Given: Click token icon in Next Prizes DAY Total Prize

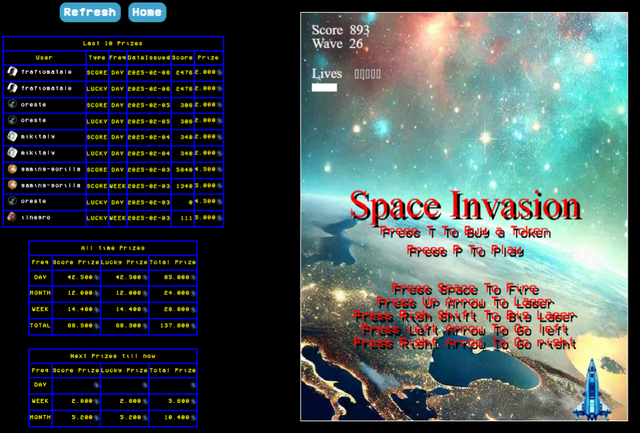Looking at the screenshot, I should [193, 385].
